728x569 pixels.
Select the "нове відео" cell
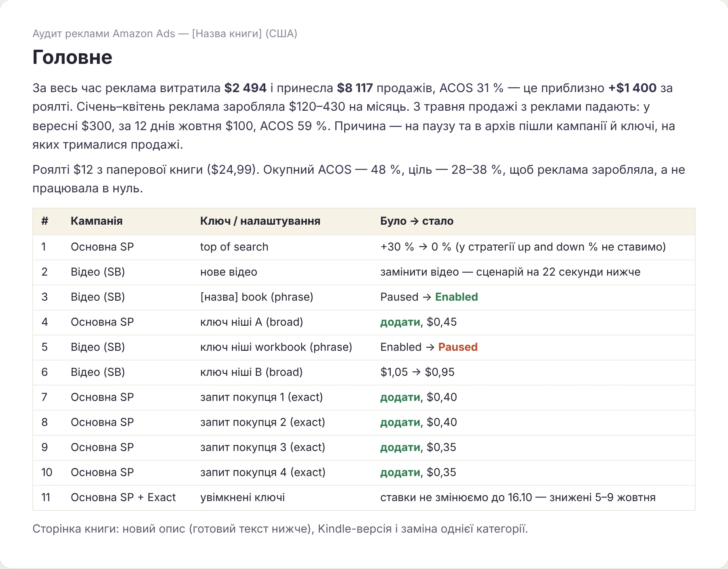point(229,272)
